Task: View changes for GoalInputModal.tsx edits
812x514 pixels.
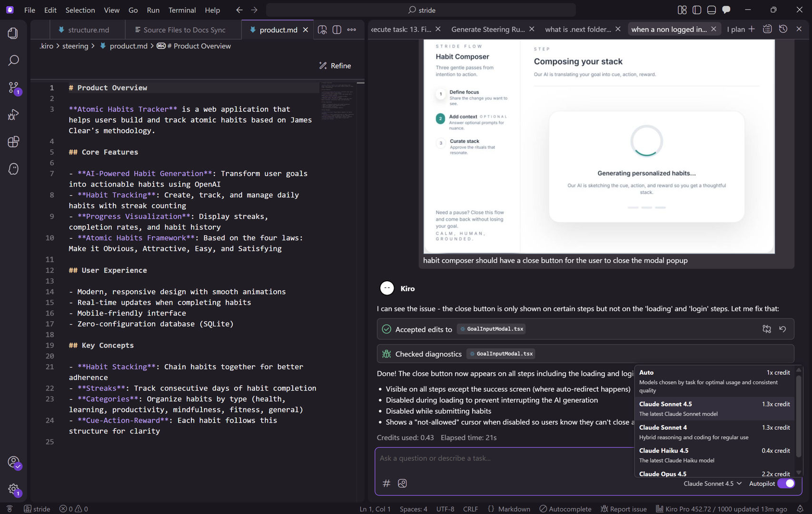Action: click(767, 329)
